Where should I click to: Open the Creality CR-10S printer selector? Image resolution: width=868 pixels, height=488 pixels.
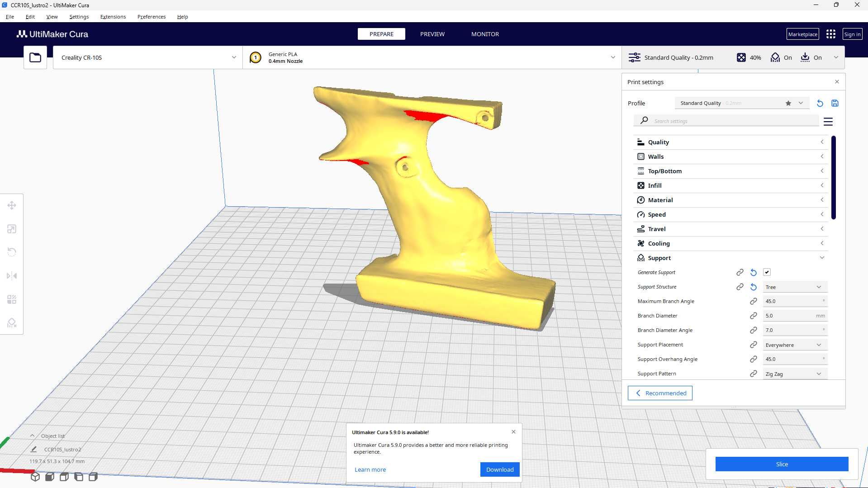pyautogui.click(x=148, y=57)
